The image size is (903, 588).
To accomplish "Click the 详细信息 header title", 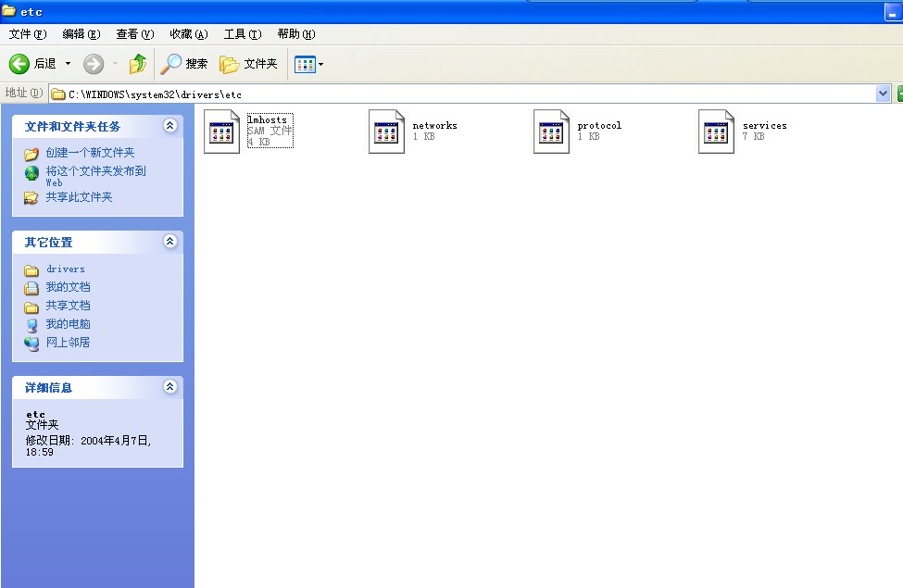I will coord(48,388).
